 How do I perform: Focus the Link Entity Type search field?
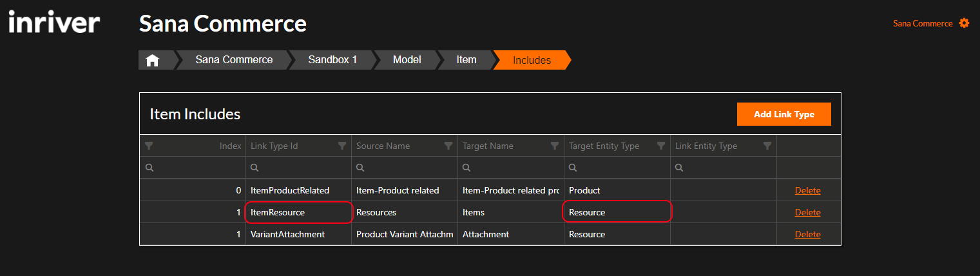(x=724, y=168)
